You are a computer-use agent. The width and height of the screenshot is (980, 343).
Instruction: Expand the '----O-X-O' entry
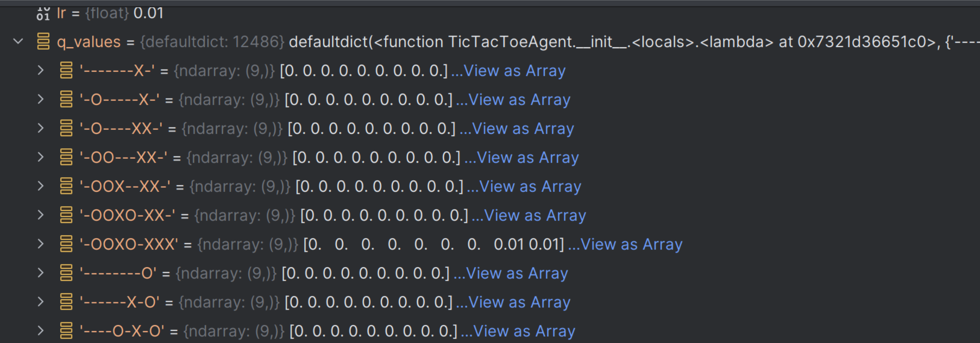tap(41, 330)
